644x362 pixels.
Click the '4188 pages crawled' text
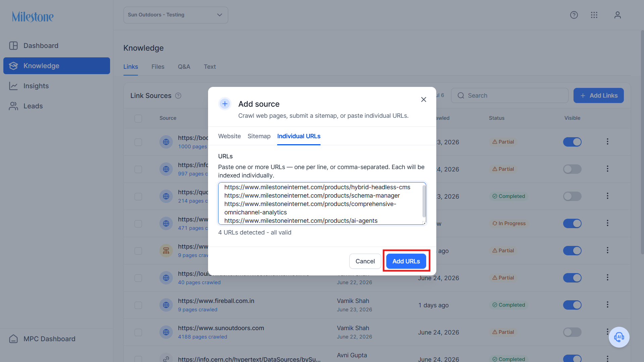pyautogui.click(x=202, y=337)
